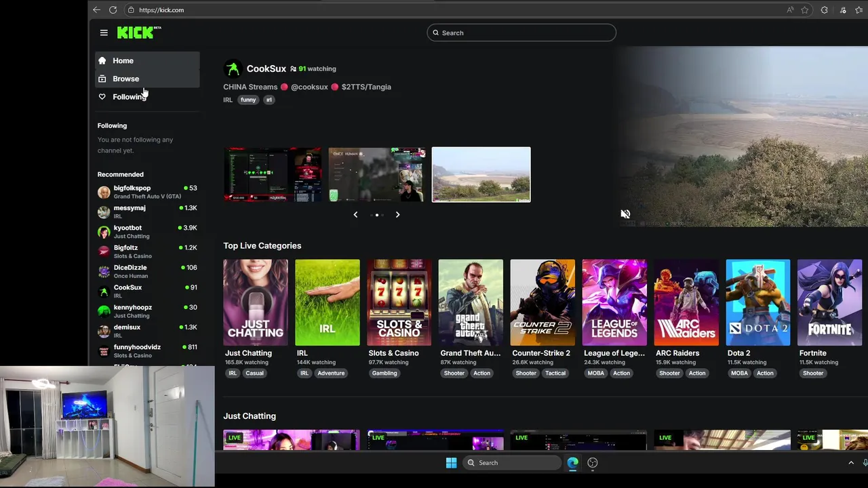Click the funny tag under CookSux
868x488 pixels.
point(248,100)
